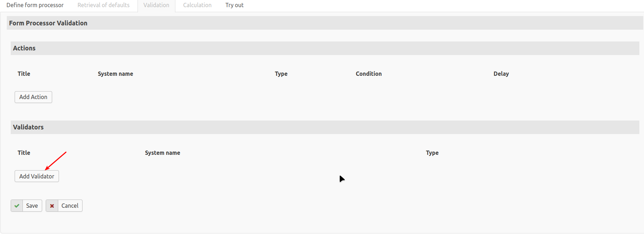
Task: Click the Form Processor Validation heading
Action: pyautogui.click(x=48, y=23)
